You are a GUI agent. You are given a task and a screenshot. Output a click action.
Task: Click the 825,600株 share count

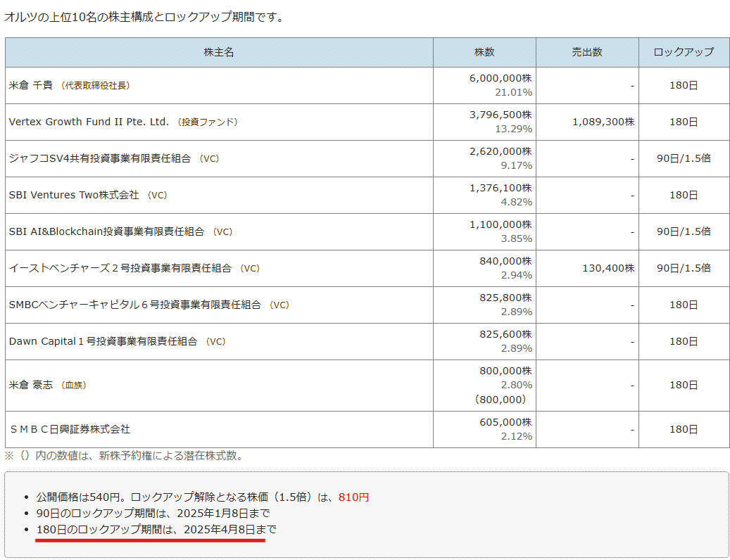pyautogui.click(x=505, y=334)
